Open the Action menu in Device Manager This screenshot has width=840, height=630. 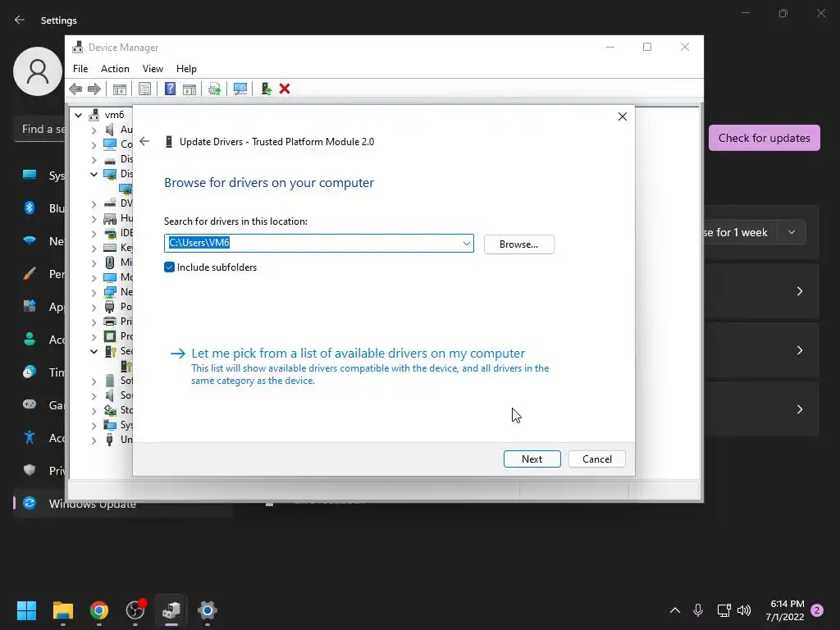115,69
